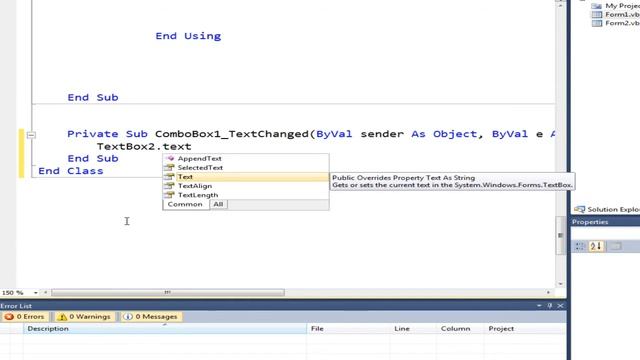The width and height of the screenshot is (640, 360).
Task: Click the End Using statement
Action: pos(188,36)
